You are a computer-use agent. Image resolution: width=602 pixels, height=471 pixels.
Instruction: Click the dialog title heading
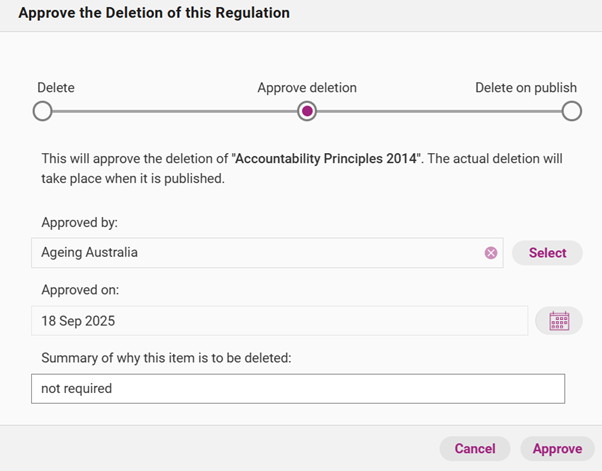click(x=154, y=14)
